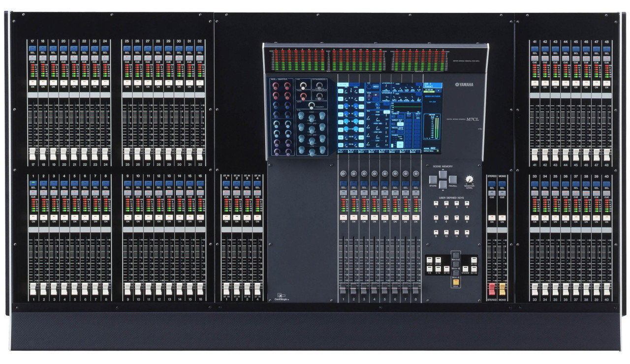
Task: Tap SENDS ON FADER on the touchscreen
Action: (x=433, y=96)
